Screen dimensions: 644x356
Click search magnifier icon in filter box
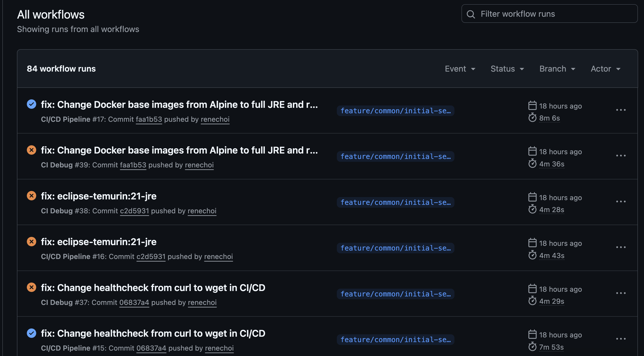[x=471, y=14]
